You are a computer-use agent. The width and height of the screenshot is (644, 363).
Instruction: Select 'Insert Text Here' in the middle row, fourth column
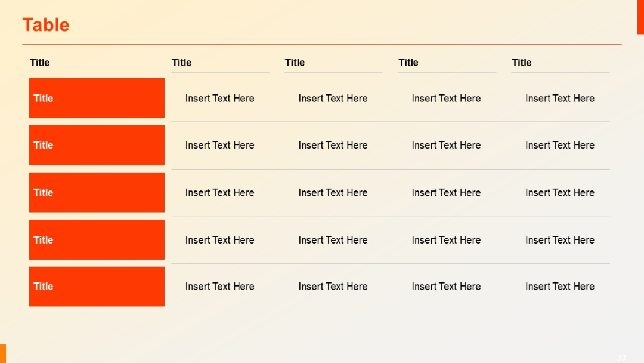446,192
